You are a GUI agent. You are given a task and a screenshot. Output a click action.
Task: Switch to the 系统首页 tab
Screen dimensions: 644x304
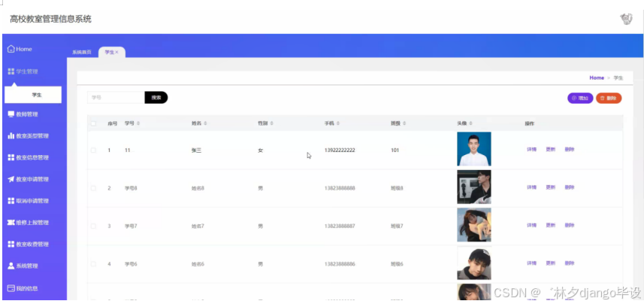coord(82,52)
